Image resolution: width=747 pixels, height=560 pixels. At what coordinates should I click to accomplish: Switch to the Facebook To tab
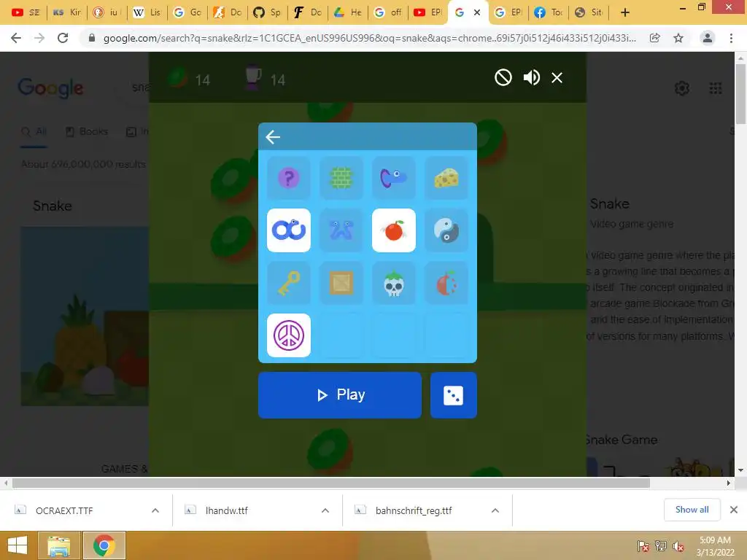[x=548, y=12]
